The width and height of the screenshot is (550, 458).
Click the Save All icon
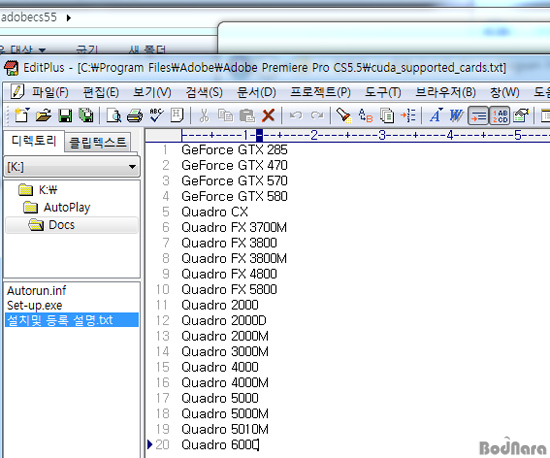(x=86, y=115)
